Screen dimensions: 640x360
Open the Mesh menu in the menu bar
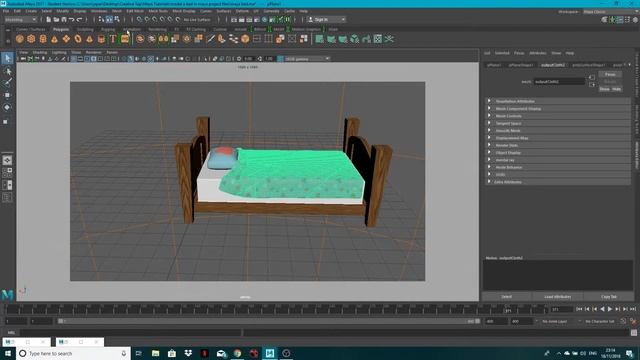(x=116, y=11)
